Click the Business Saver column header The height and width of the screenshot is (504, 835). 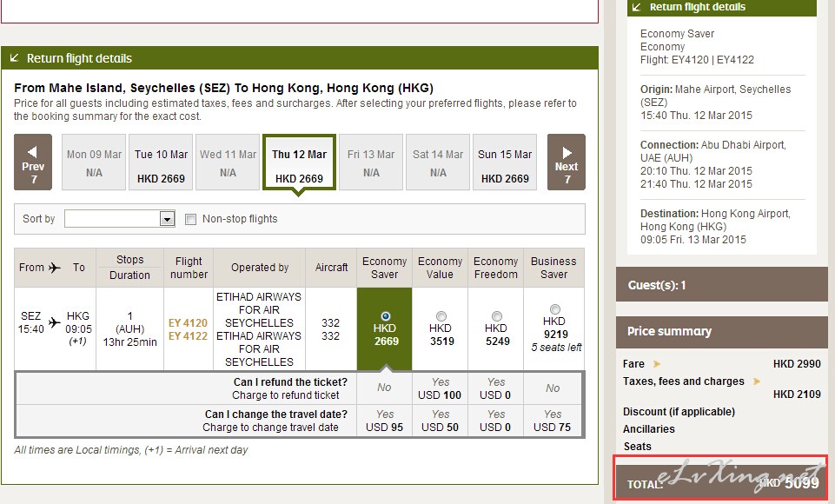tap(553, 268)
